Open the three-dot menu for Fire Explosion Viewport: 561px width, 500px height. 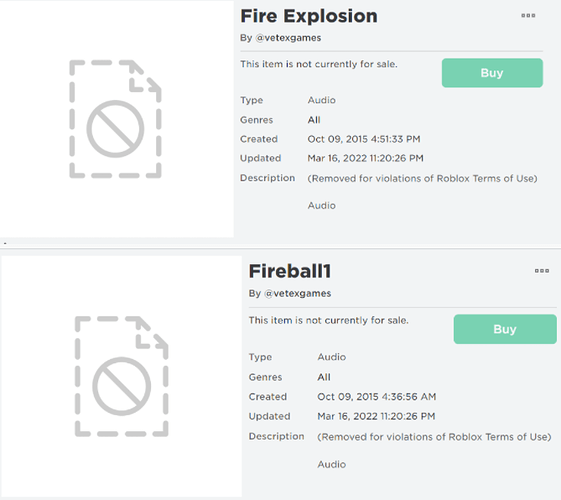tap(528, 15)
